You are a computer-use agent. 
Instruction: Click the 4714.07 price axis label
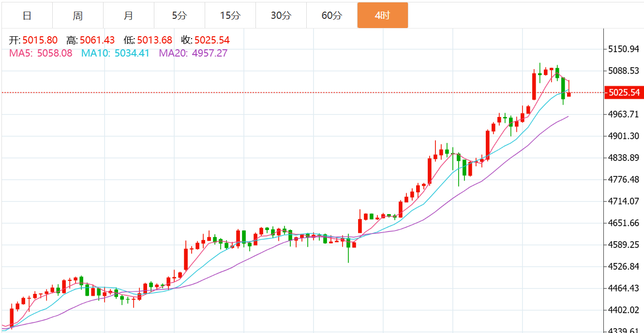(624, 201)
